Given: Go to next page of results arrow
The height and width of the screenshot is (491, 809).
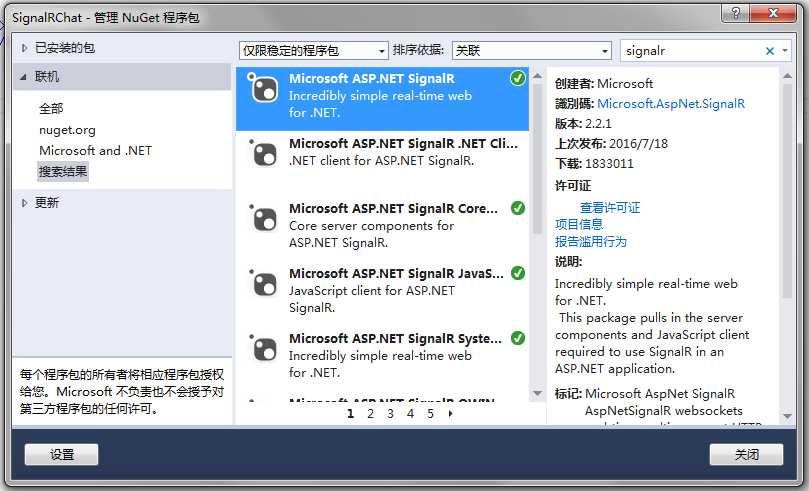Looking at the screenshot, I should point(450,414).
